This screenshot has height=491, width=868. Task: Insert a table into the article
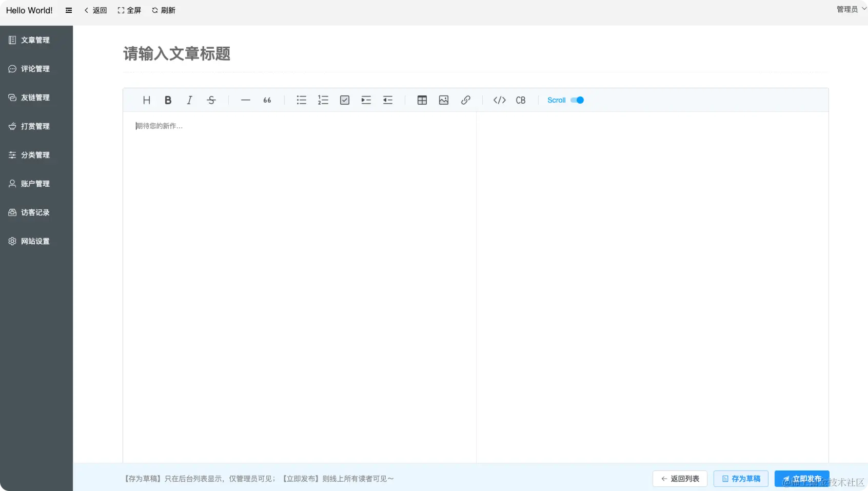pos(422,100)
